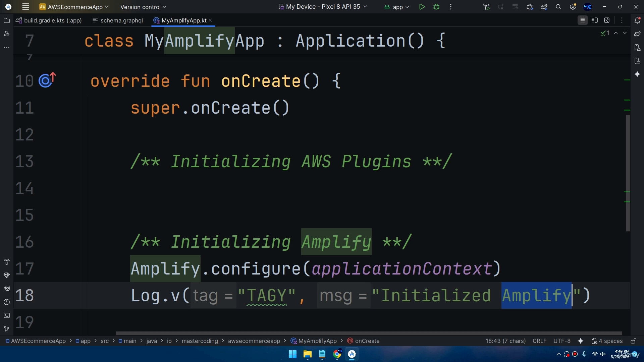Screen dimensions: 644x362
Task: Attach the debugger to an Android process
Action: point(530,7)
